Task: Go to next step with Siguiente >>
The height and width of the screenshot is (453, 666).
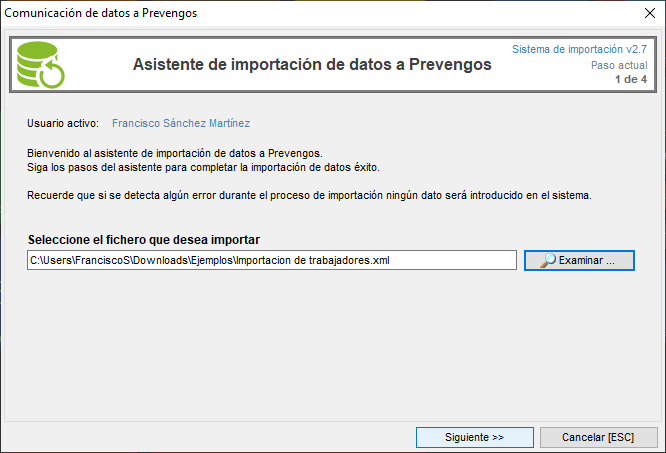Action: pos(474,437)
